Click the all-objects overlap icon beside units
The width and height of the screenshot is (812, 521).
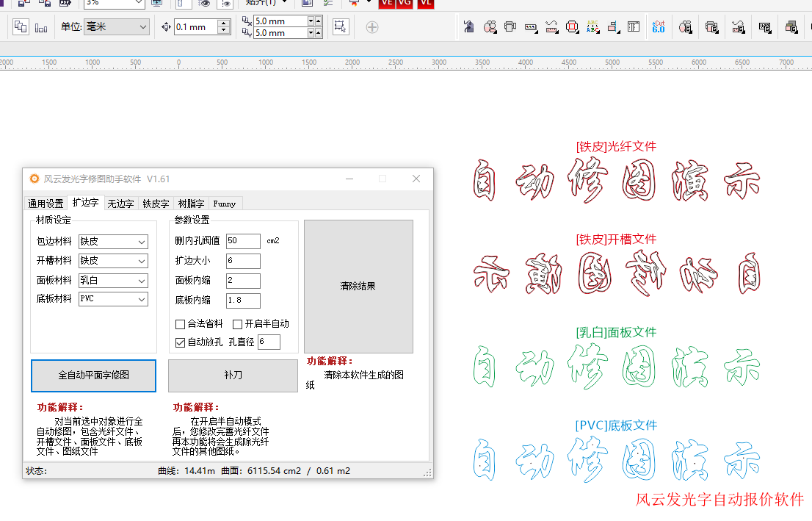pos(21,26)
